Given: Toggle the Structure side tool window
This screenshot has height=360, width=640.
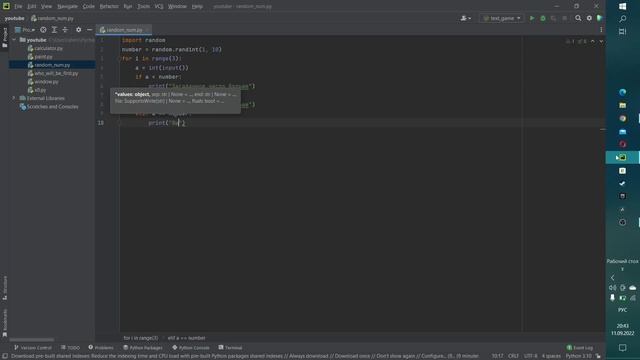Looking at the screenshot, I should click(x=4, y=288).
